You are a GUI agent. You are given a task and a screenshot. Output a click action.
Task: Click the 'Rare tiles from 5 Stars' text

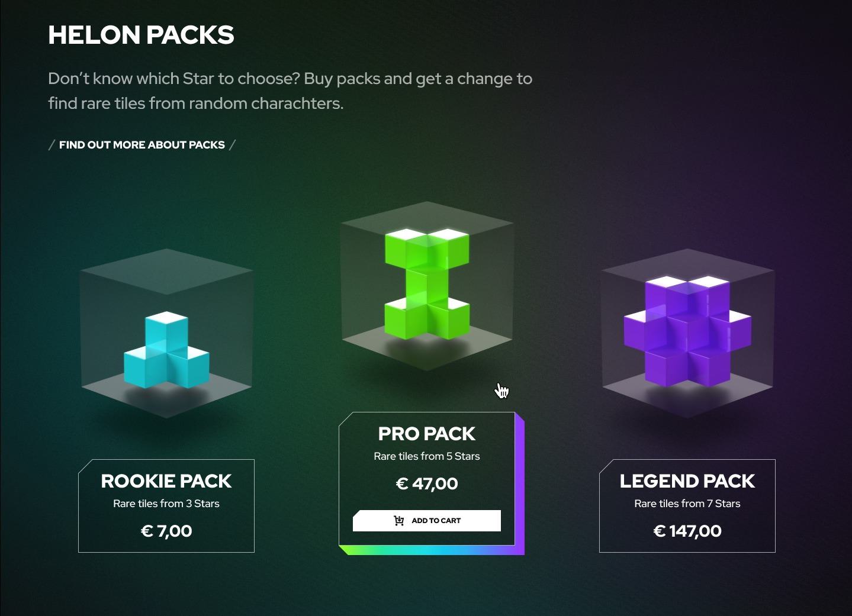(427, 456)
